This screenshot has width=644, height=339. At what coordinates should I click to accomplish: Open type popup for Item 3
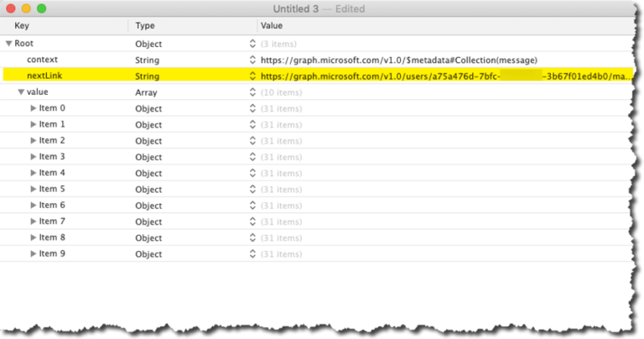252,157
